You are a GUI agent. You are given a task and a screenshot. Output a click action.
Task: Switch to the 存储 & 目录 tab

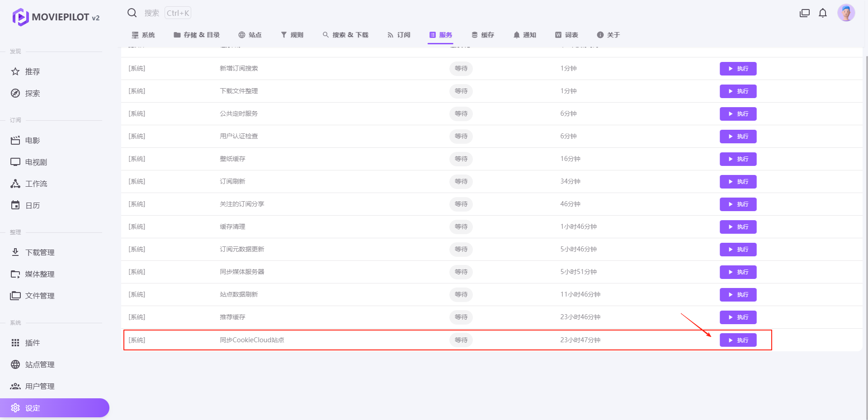[197, 35]
